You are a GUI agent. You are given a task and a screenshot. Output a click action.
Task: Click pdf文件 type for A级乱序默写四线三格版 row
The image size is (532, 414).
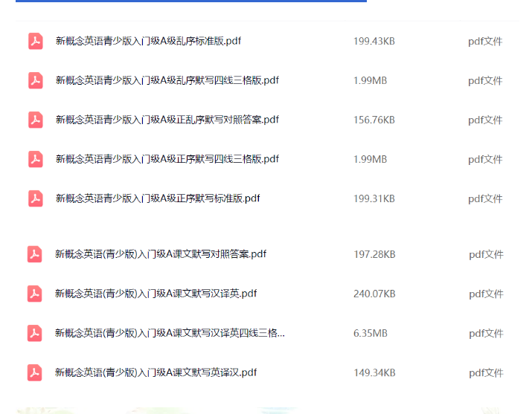tap(485, 80)
